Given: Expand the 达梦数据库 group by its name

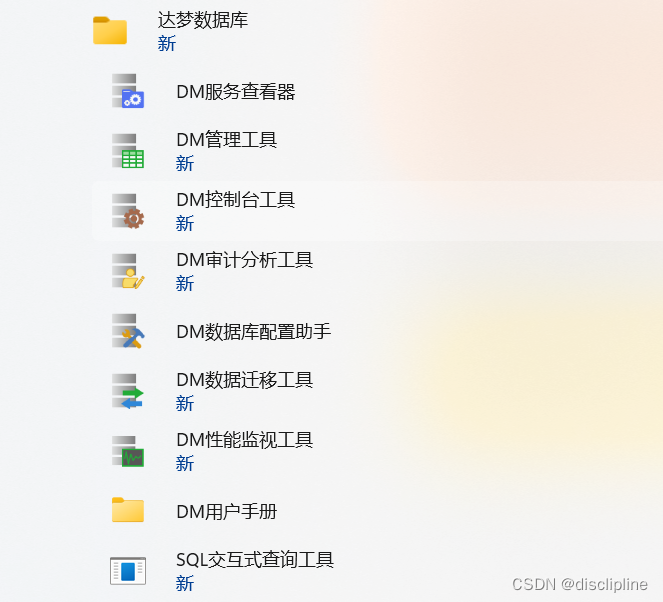Looking at the screenshot, I should 203,20.
